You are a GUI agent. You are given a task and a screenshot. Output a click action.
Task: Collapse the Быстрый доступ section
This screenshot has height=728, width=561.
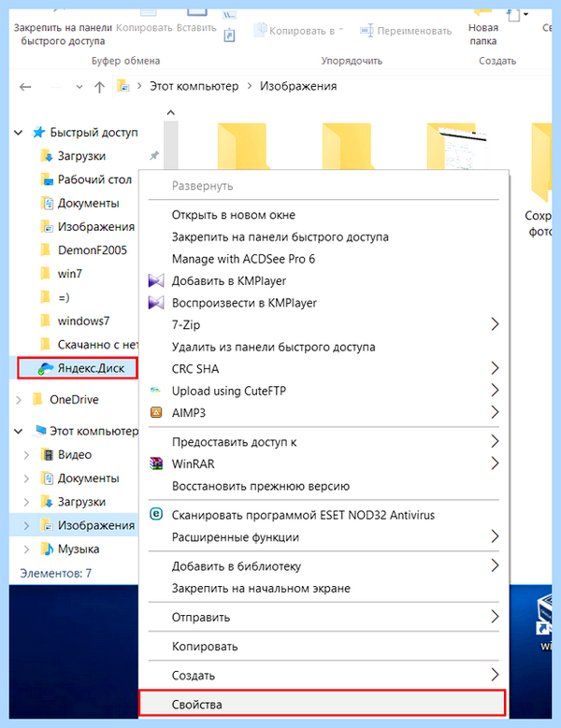pyautogui.click(x=19, y=134)
